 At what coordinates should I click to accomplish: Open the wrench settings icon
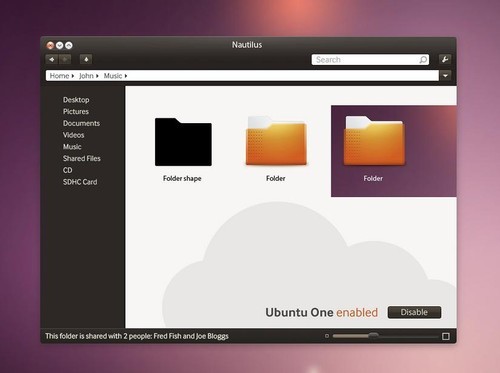[x=445, y=59]
